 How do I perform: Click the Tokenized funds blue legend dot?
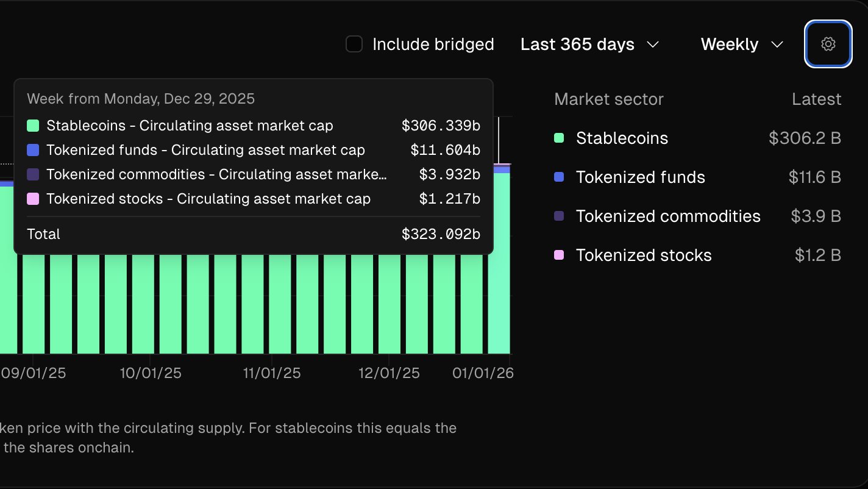tap(559, 177)
